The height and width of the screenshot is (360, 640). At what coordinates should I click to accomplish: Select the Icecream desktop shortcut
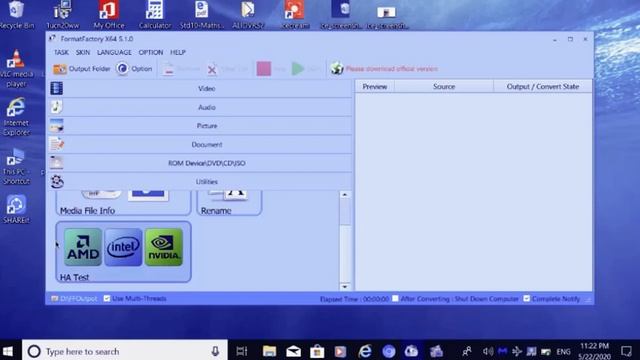pyautogui.click(x=295, y=15)
